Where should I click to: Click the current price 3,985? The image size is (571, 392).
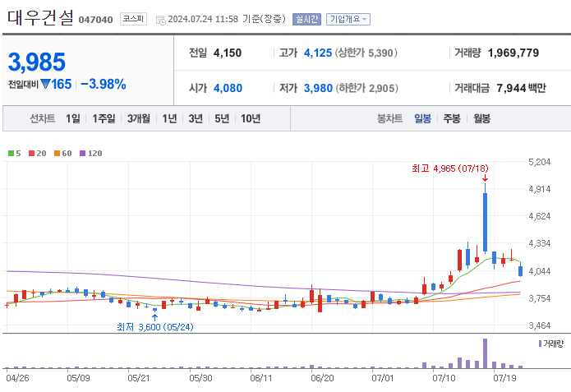coord(37,62)
